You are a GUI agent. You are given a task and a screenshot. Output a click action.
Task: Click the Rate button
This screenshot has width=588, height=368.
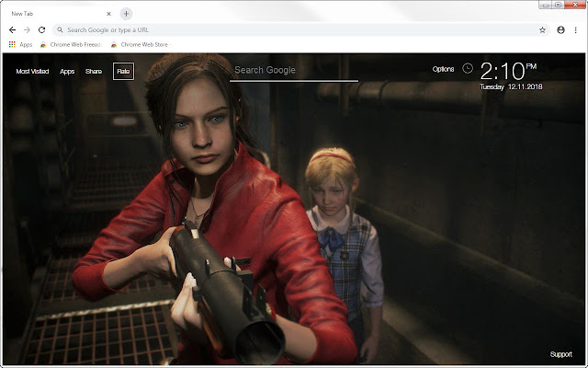pos(123,72)
